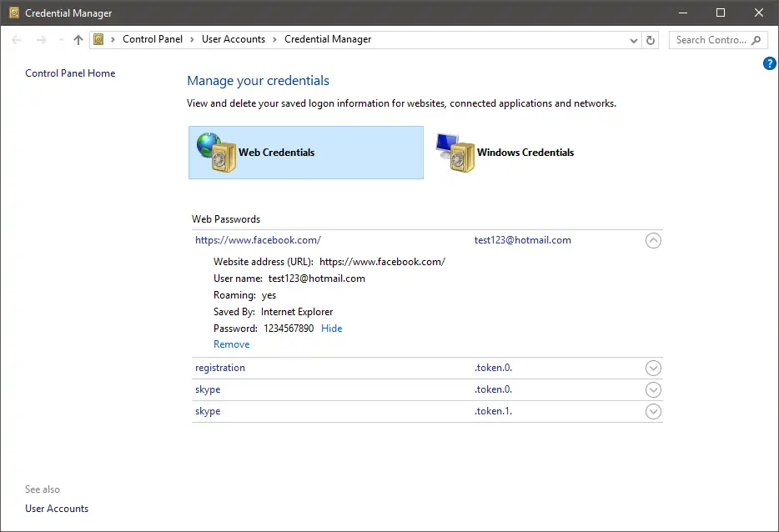Expand the skype .token.1. entry
This screenshot has height=532, width=779.
pos(653,412)
